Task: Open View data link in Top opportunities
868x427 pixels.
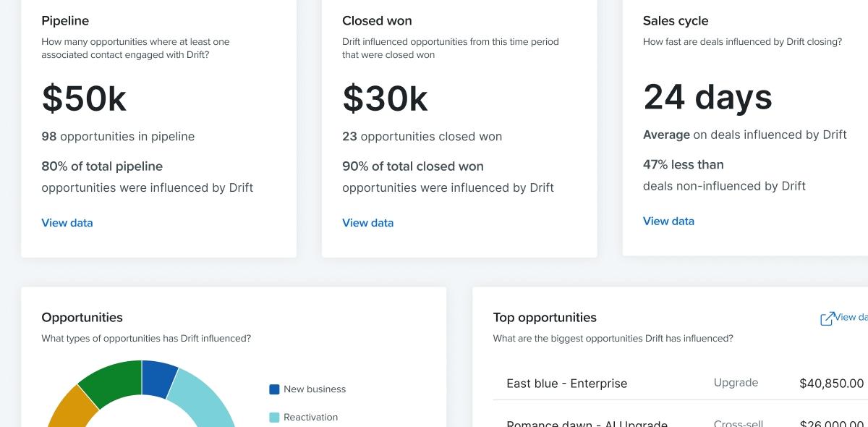Action: pos(851,317)
